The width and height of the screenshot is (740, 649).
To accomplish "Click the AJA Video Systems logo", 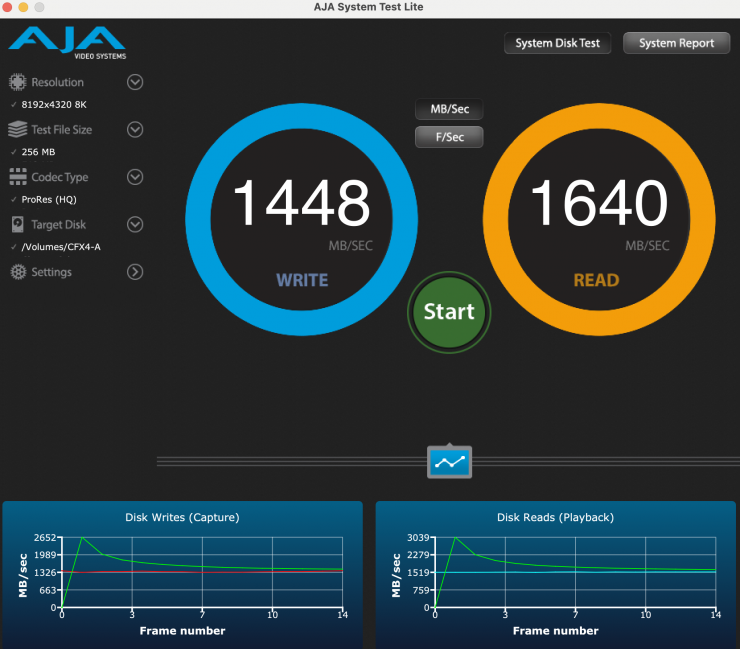I will (67, 43).
